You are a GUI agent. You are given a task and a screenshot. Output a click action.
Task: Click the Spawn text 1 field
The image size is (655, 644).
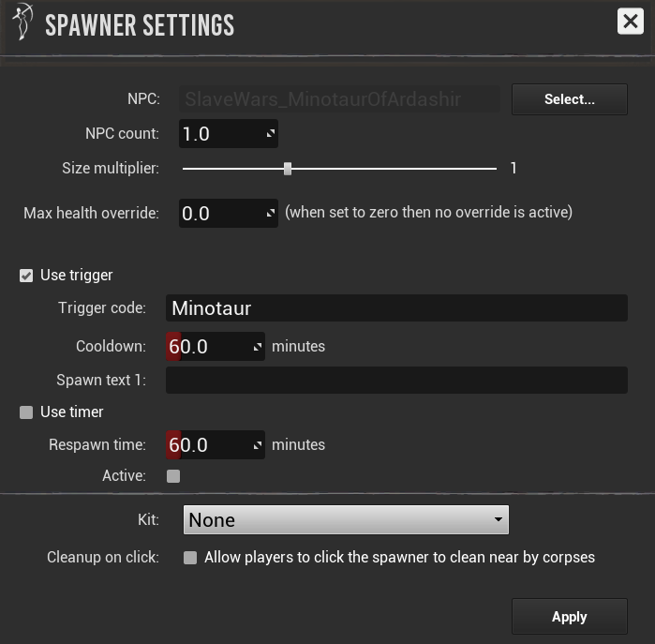click(x=396, y=380)
